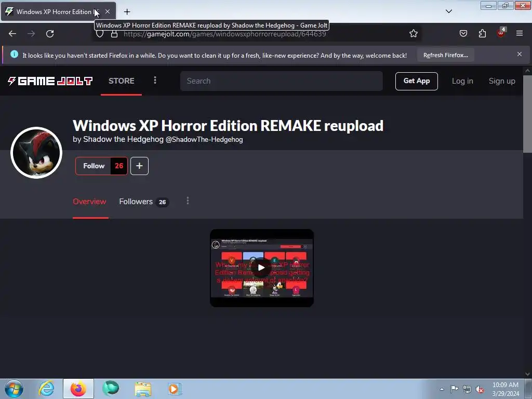This screenshot has height=399, width=532.
Task: Click the address bar URL
Action: [224, 34]
